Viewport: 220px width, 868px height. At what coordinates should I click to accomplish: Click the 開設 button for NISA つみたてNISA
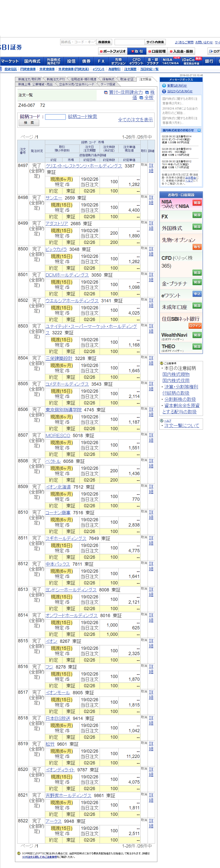(x=197, y=203)
